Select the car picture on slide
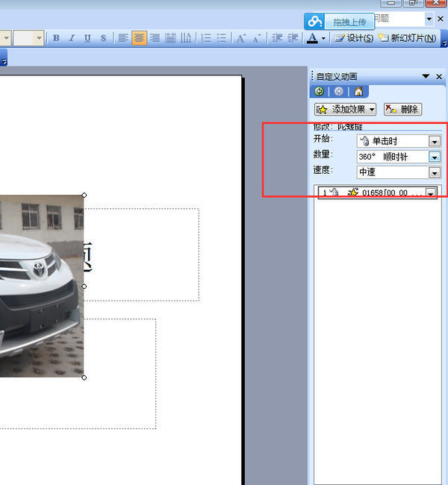This screenshot has height=485, width=448. tap(42, 286)
